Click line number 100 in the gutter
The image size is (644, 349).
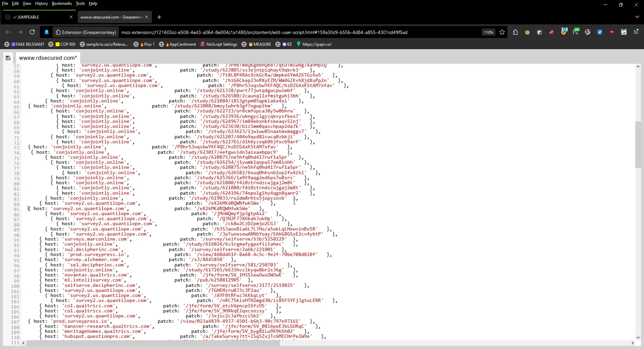click(15, 286)
